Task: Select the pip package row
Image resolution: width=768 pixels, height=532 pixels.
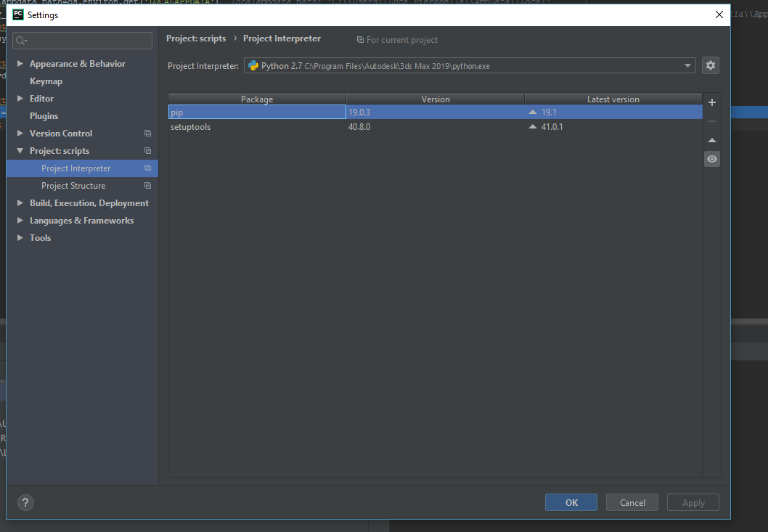Action: (436, 112)
